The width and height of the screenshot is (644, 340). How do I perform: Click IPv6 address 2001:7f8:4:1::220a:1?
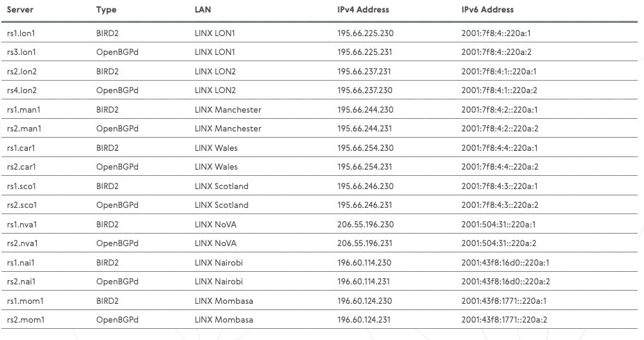click(499, 72)
